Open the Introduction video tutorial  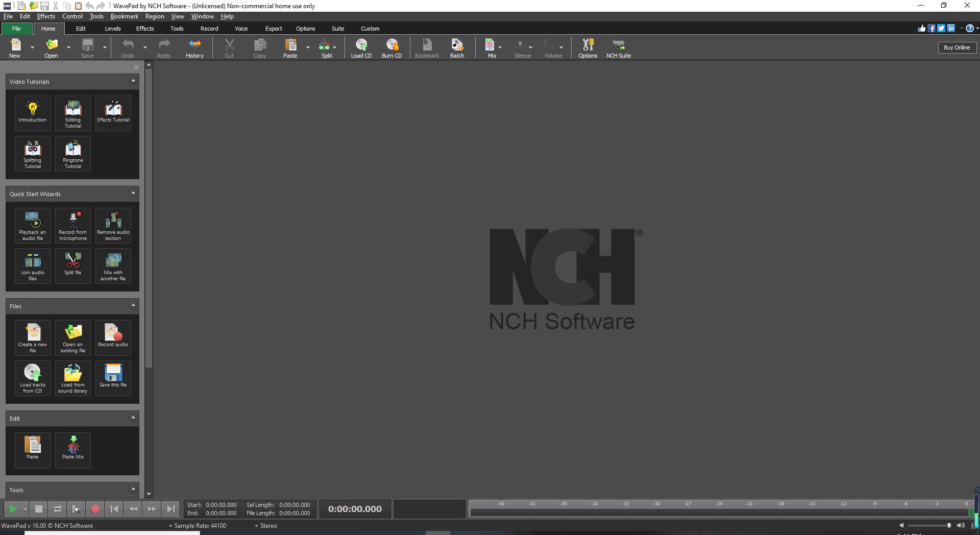click(x=33, y=113)
